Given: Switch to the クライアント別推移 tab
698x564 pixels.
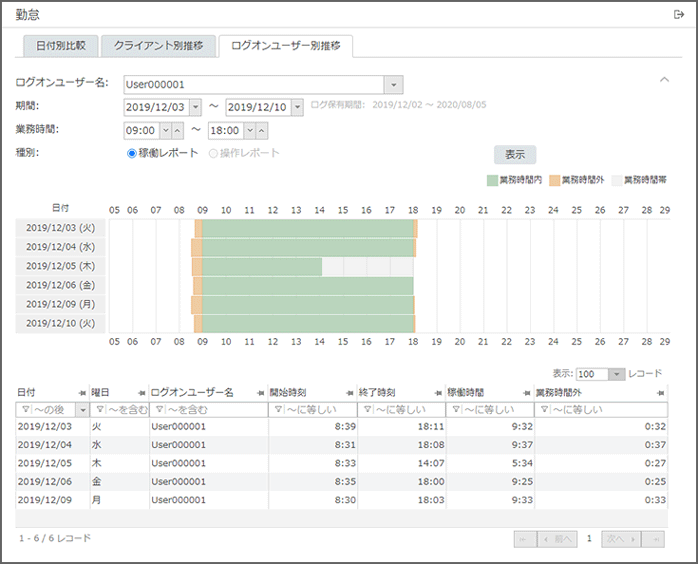Looking at the screenshot, I should pyautogui.click(x=158, y=45).
